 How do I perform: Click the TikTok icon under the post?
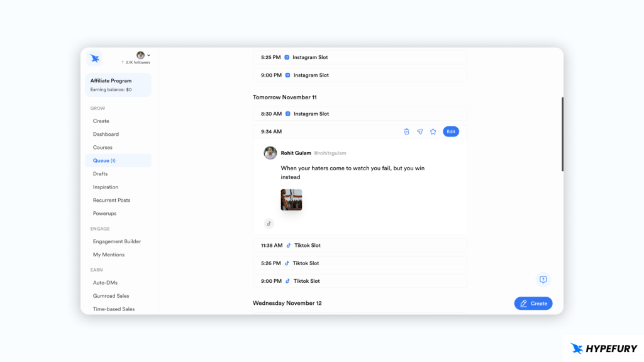tap(269, 223)
